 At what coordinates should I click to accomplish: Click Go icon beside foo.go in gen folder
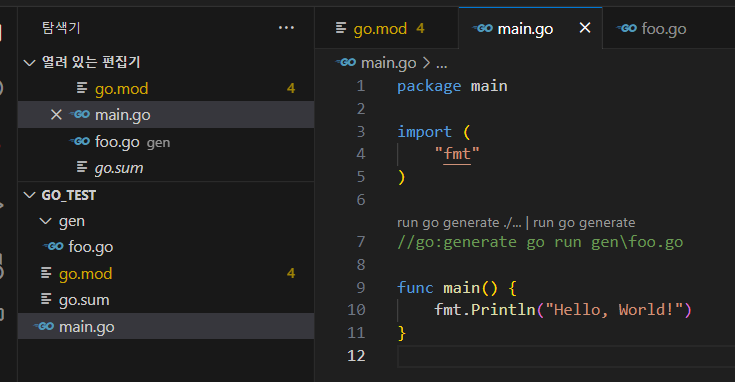pos(53,246)
